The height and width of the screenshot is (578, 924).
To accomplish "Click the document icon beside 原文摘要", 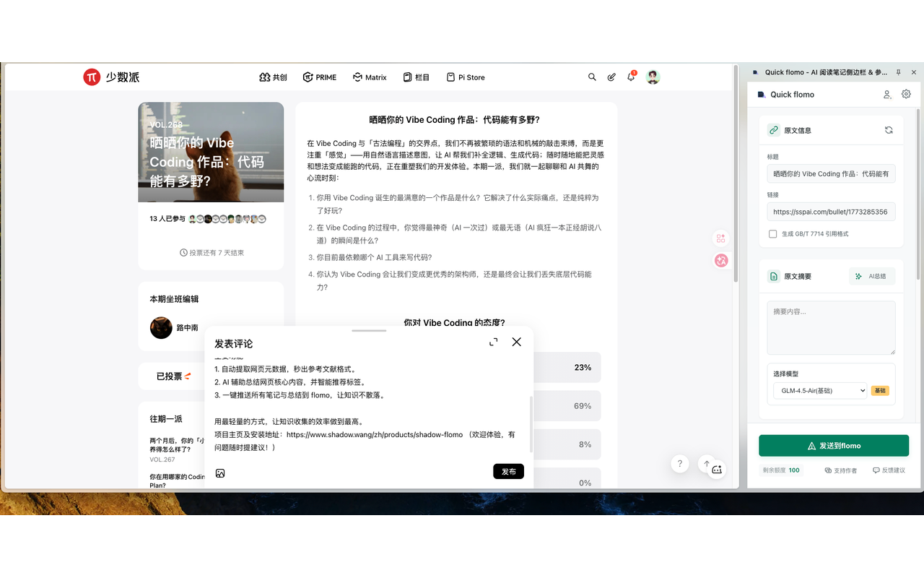I will pos(774,276).
